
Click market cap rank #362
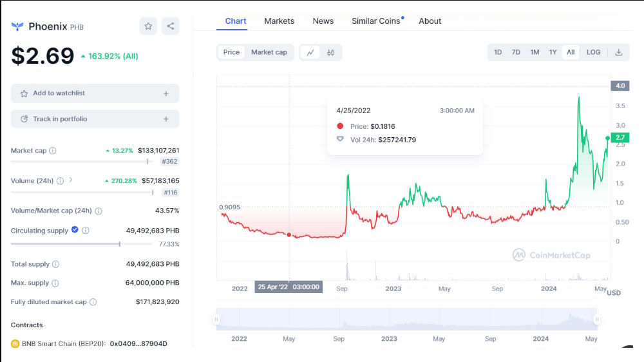(x=169, y=162)
